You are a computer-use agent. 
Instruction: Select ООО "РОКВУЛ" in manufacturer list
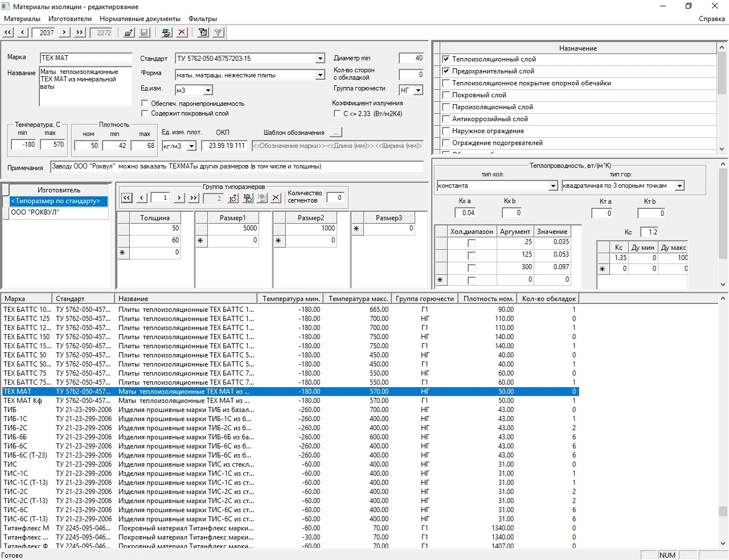(35, 212)
